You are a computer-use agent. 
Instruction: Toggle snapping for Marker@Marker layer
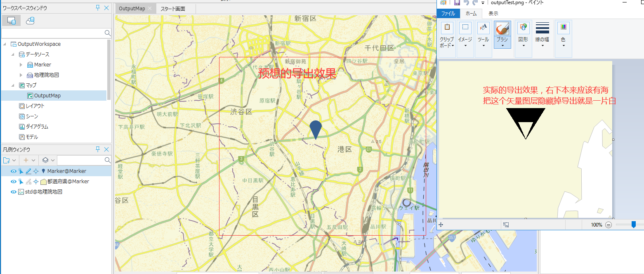pos(36,171)
